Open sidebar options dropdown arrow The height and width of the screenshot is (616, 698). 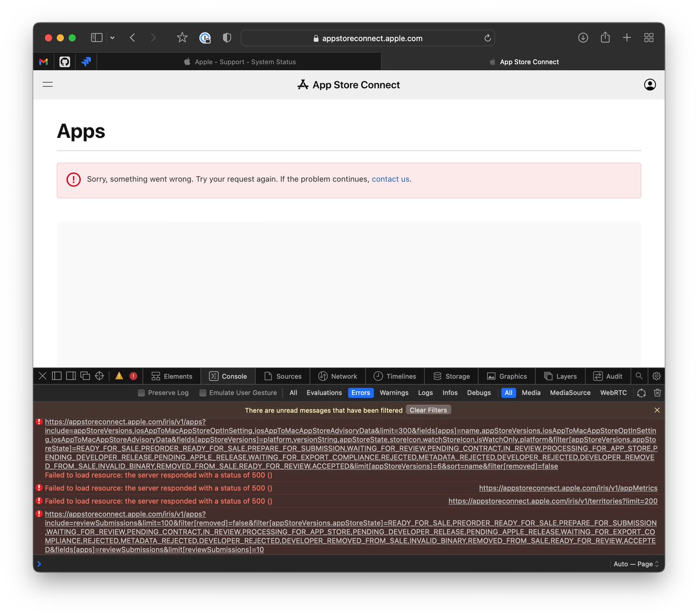pyautogui.click(x=112, y=38)
